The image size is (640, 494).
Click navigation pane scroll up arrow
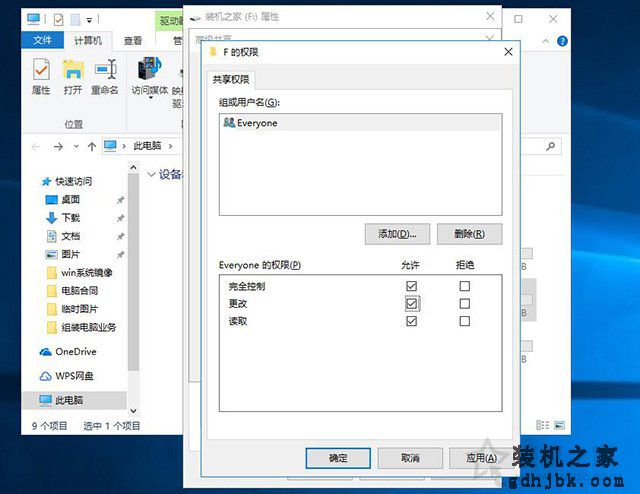(133, 167)
